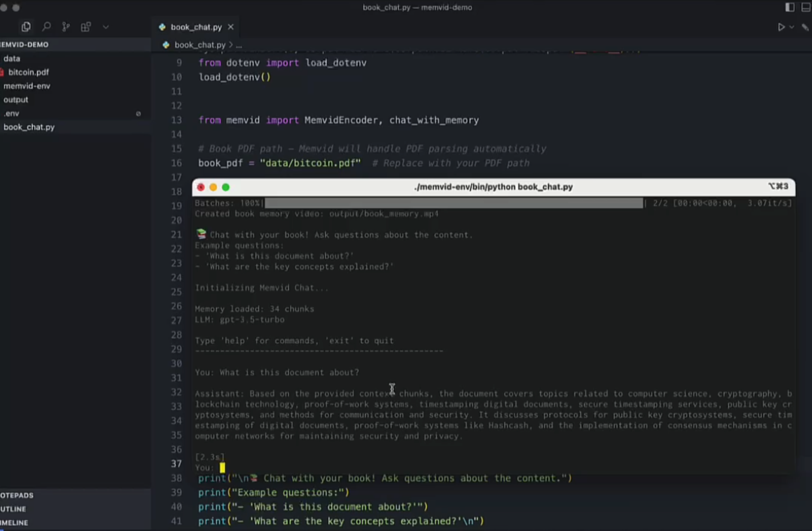Image resolution: width=812 pixels, height=531 pixels.
Task: Click the Python icon in book_chat.py breadcrumb
Action: pyautogui.click(x=166, y=45)
